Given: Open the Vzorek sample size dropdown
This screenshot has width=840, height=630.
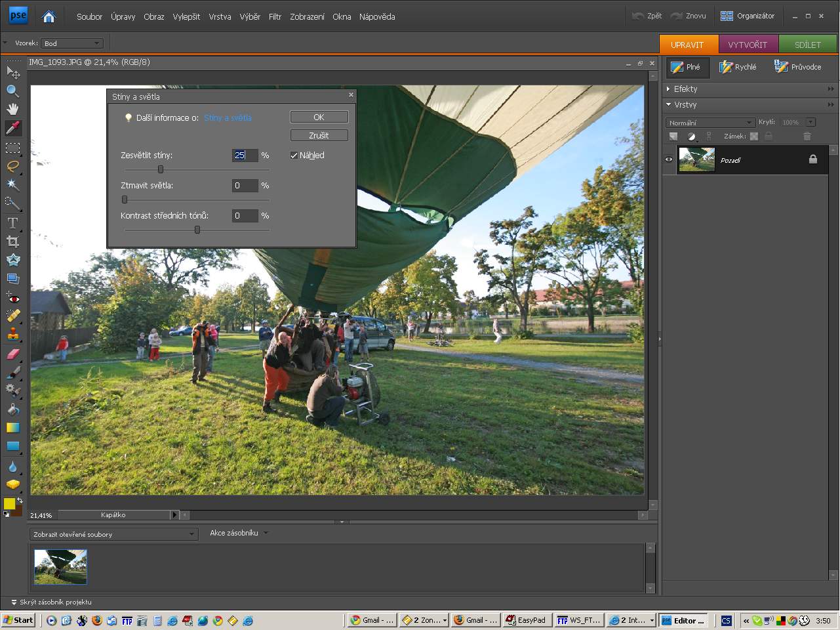Looking at the screenshot, I should 72,43.
